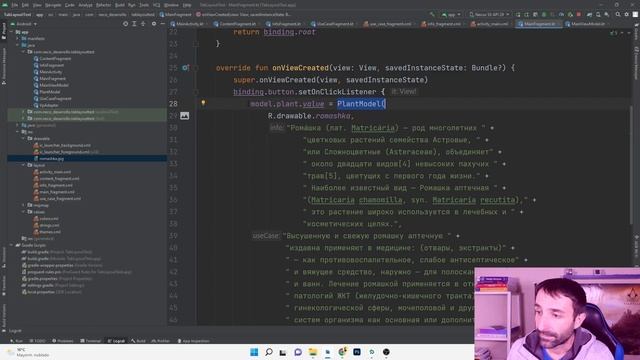Open the Edit menu
This screenshot has width=640, height=360.
pos(25,5)
